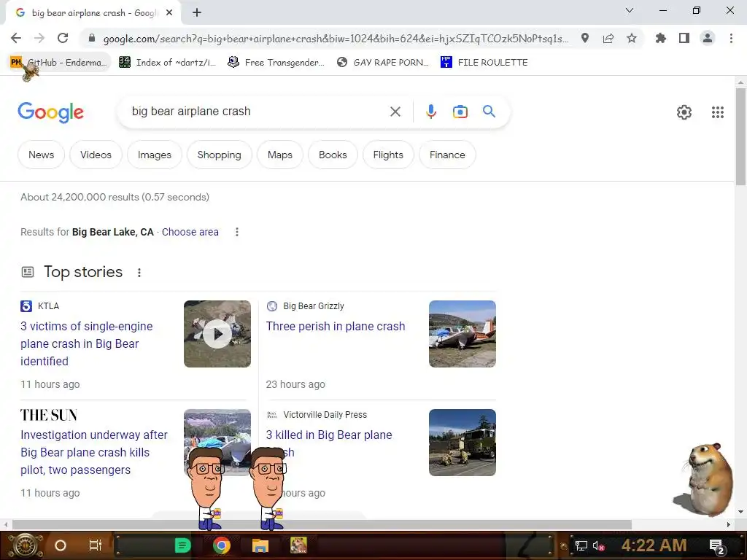Toggle the Chrome side panel
The height and width of the screenshot is (560, 747).
(684, 38)
